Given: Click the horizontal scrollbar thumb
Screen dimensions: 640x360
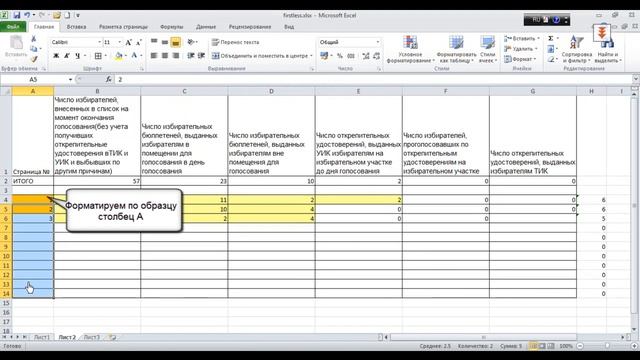Looking at the screenshot, I should 484,337.
